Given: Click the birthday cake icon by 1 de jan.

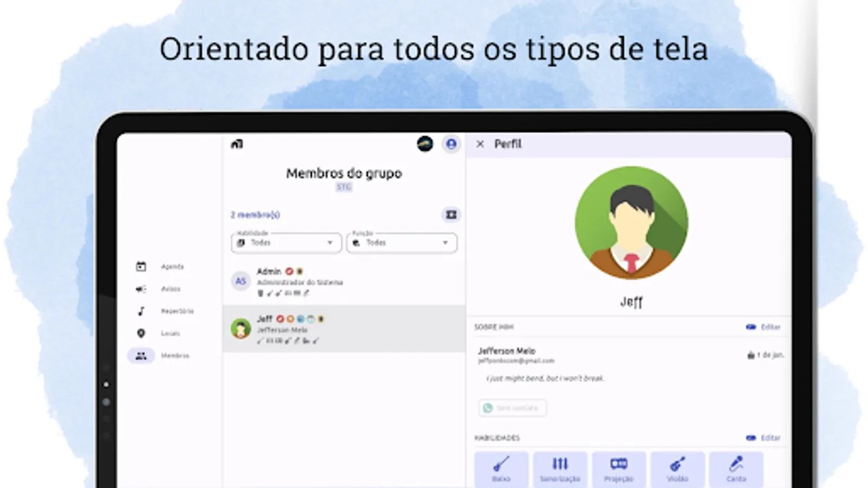Looking at the screenshot, I should (751, 355).
